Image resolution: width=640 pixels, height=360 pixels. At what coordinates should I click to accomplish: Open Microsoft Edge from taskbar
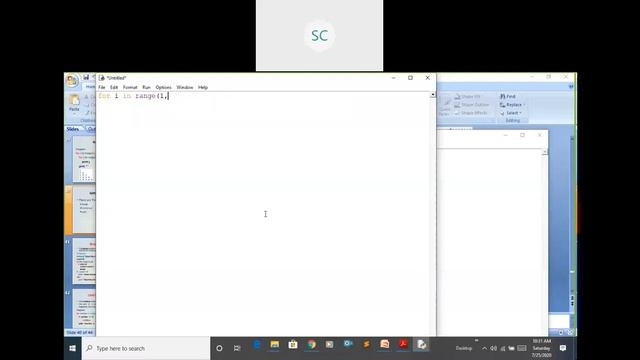tap(257, 345)
